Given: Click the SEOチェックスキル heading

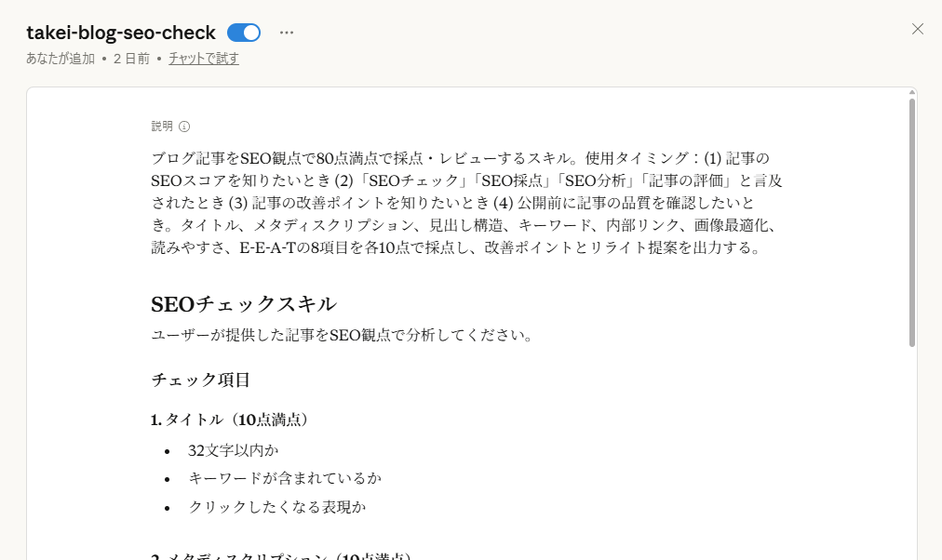Looking at the screenshot, I should coord(243,304).
